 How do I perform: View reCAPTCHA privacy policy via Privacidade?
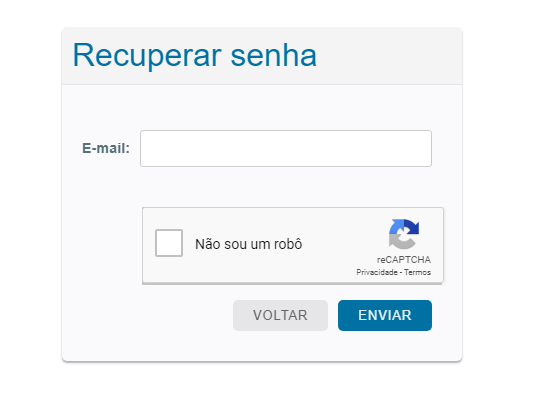coord(377,272)
